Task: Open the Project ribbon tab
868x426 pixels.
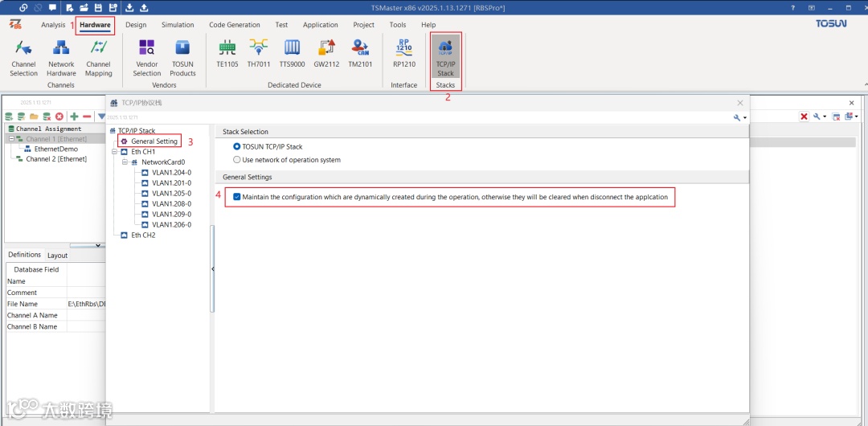Action: (364, 25)
